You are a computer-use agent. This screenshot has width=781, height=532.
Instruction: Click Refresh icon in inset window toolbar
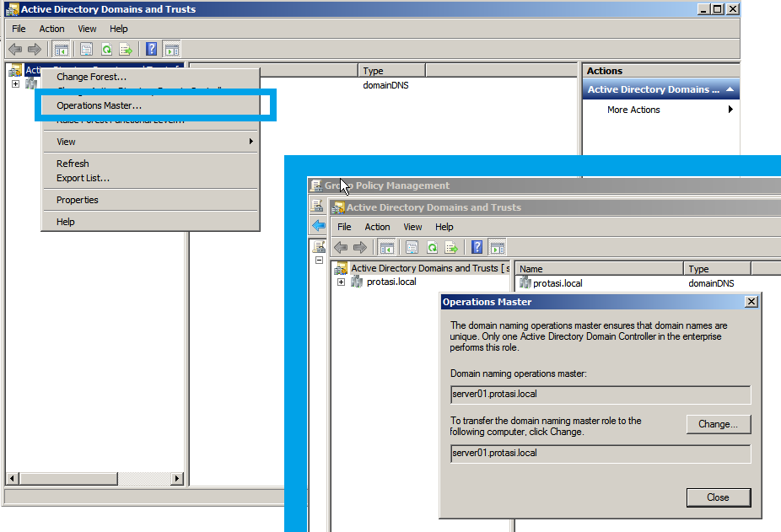(x=432, y=247)
